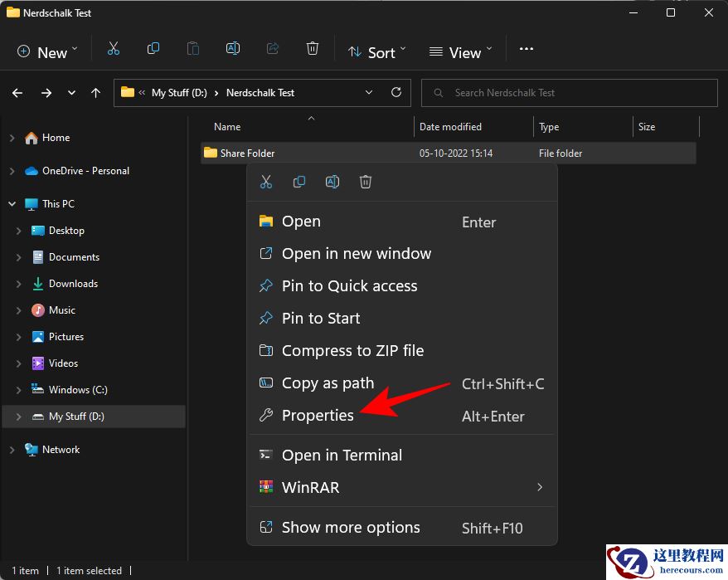
Task: Open the WinRAR submenu
Action: pos(402,488)
